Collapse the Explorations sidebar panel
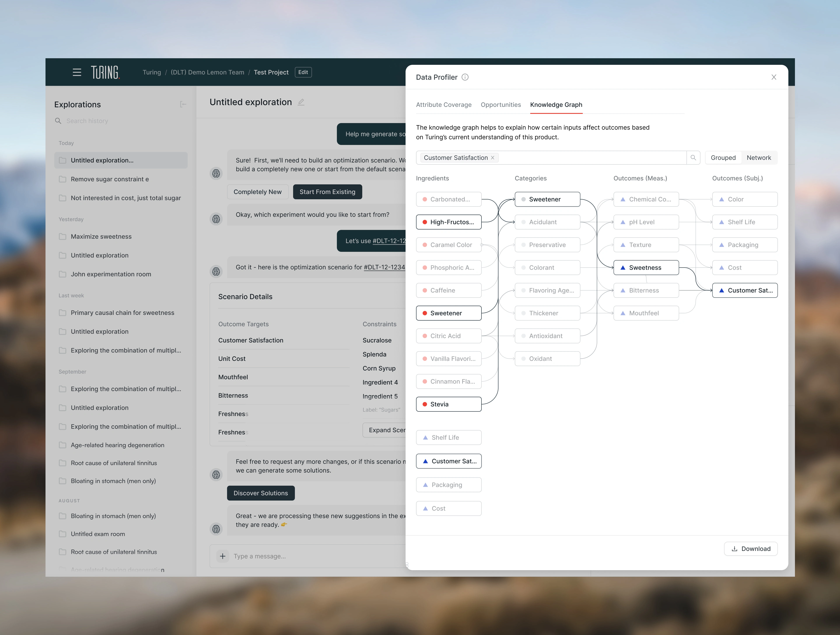 tap(183, 104)
